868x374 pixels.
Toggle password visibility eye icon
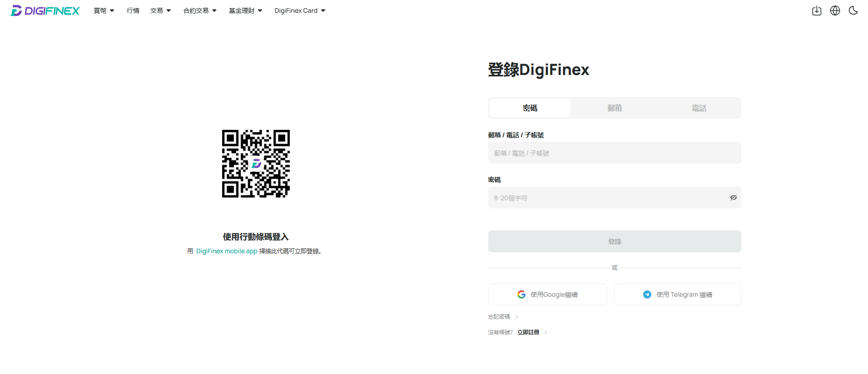point(733,198)
